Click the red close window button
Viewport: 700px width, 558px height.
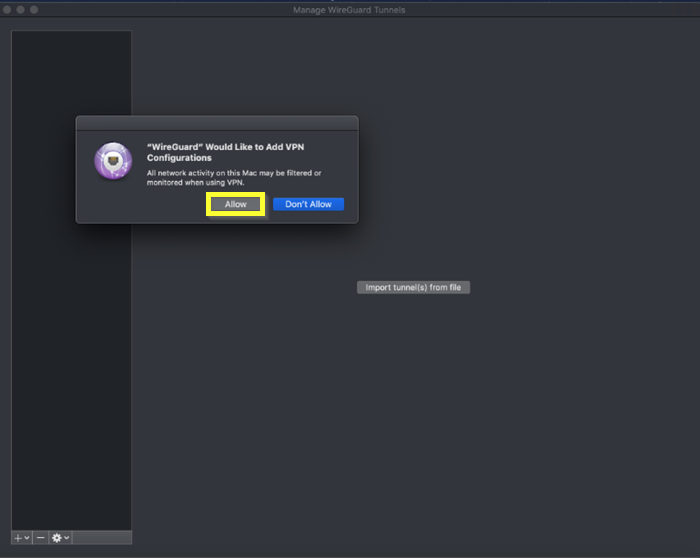point(7,9)
